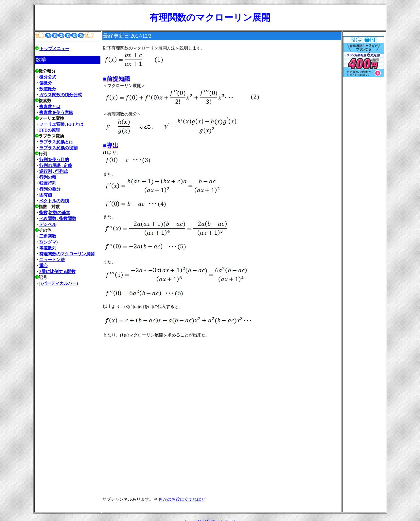This screenshot has height=521, width=420.
Task: Open the ニュートン法 link
Action: click(52, 260)
